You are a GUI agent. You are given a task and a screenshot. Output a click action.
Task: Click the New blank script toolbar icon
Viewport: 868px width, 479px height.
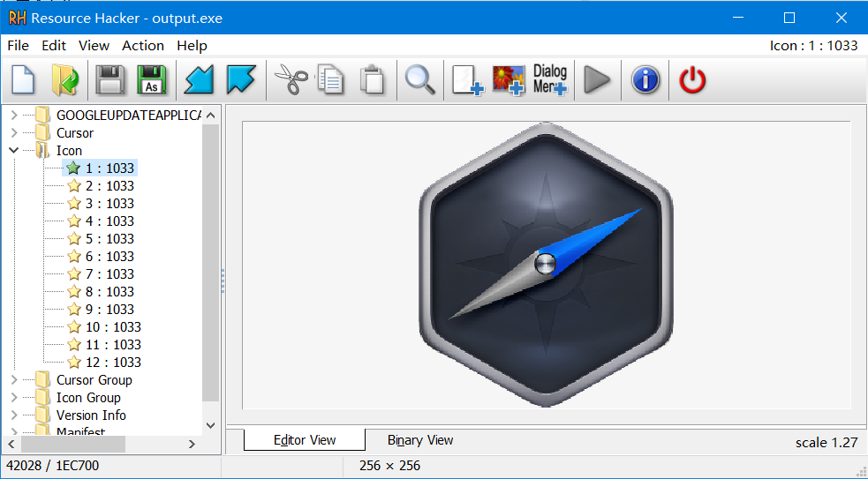23,80
